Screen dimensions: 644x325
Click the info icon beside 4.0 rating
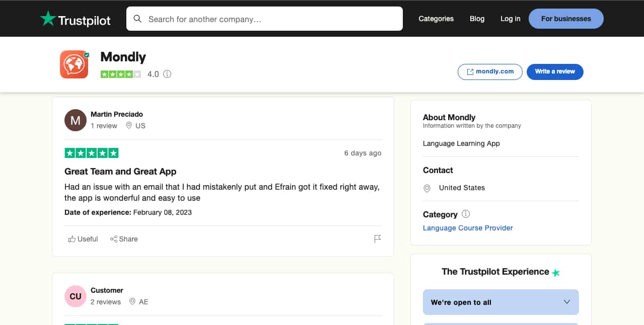coord(167,74)
